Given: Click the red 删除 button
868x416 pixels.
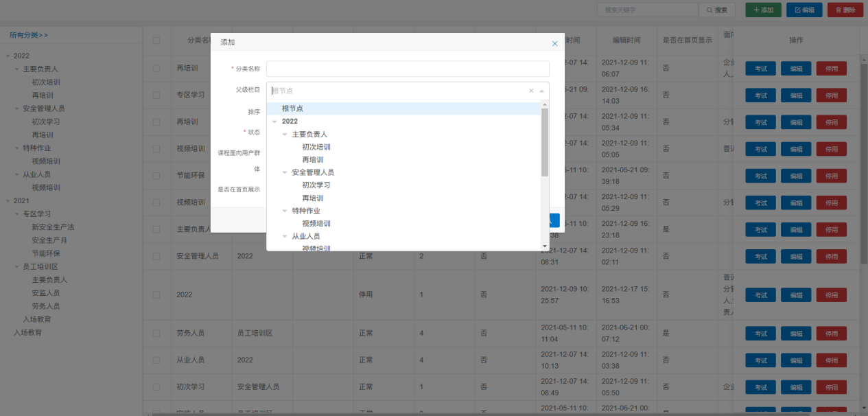Looking at the screenshot, I should coord(845,10).
